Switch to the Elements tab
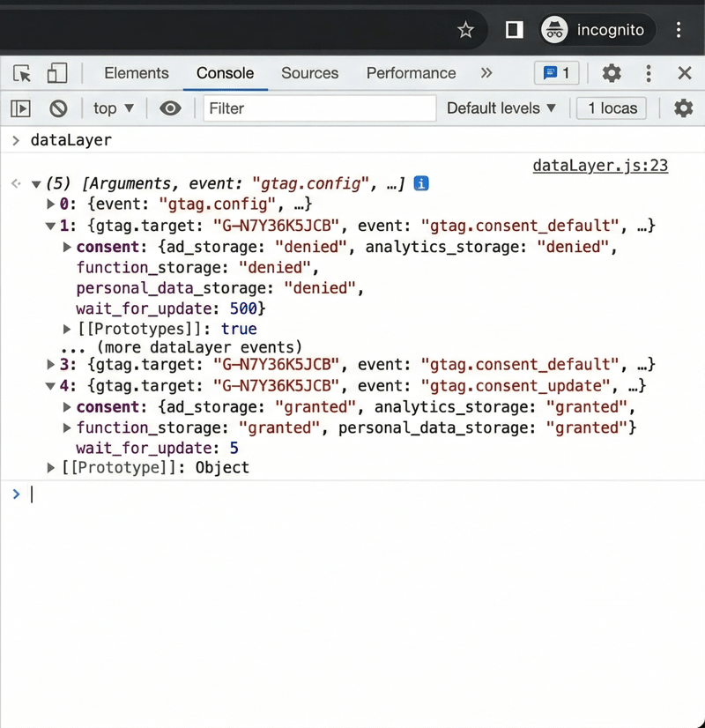 point(136,73)
